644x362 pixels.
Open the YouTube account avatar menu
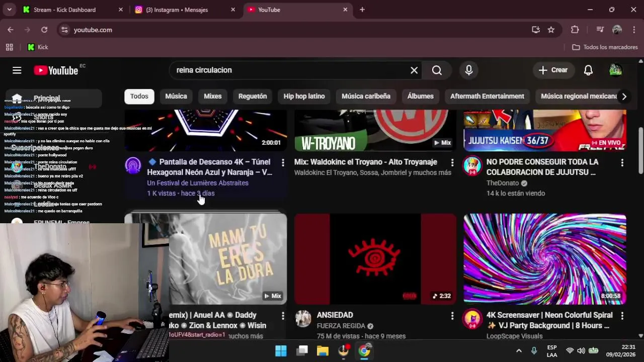pyautogui.click(x=615, y=70)
